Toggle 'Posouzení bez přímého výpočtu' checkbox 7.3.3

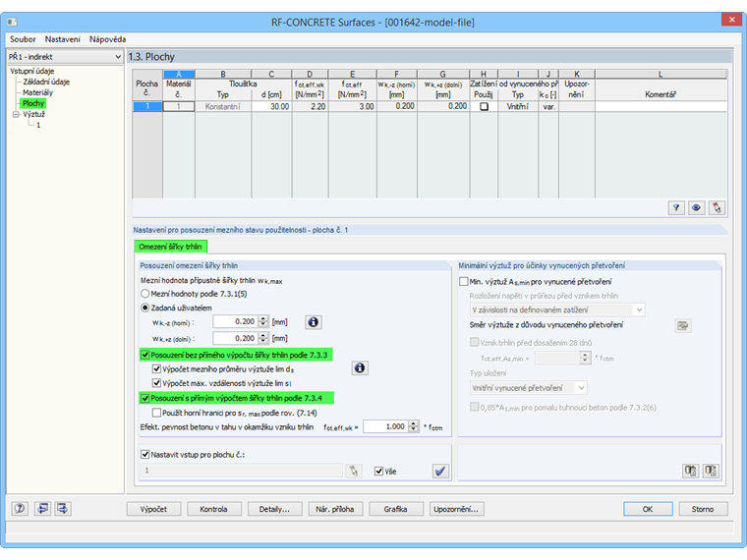(x=145, y=355)
